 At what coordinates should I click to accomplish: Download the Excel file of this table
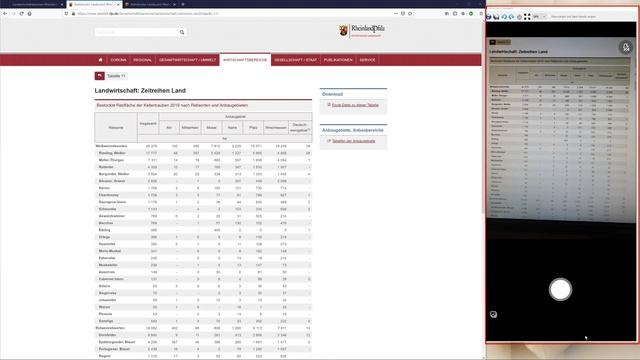355,105
